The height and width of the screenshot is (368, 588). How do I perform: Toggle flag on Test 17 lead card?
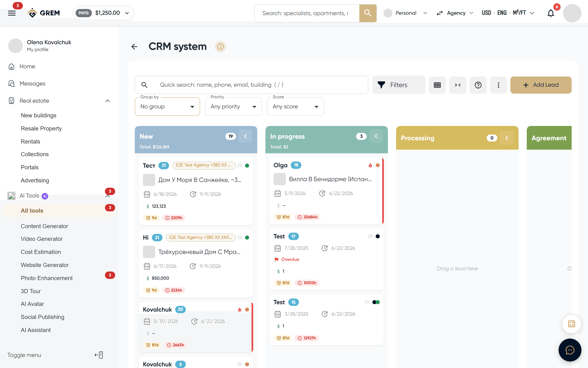pyautogui.click(x=370, y=236)
